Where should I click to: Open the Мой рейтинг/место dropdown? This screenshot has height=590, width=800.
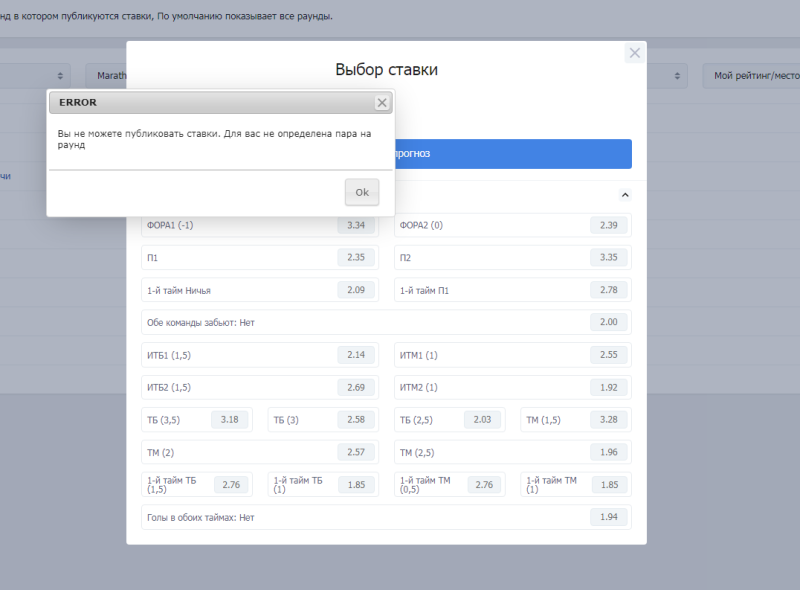[750, 76]
